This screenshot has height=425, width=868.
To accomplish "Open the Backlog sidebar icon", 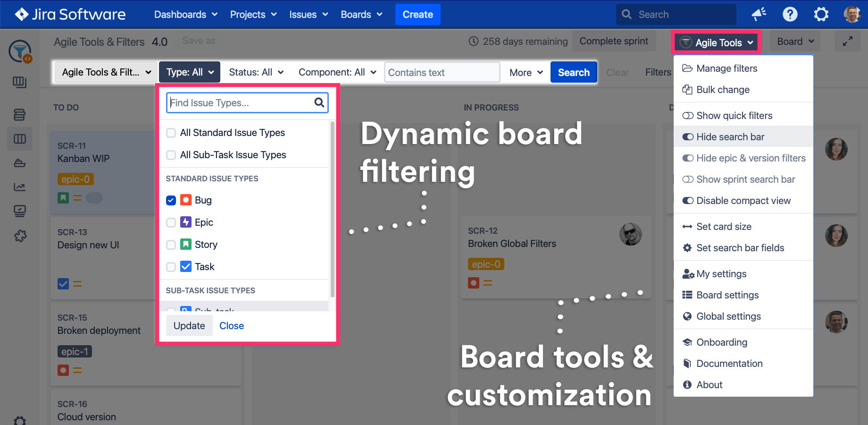I will (x=20, y=114).
